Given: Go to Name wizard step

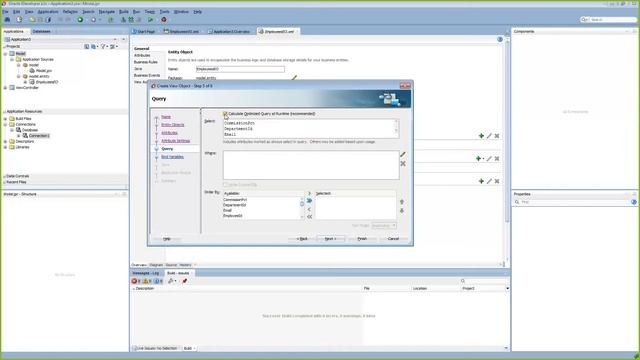Looking at the screenshot, I should tap(166, 117).
